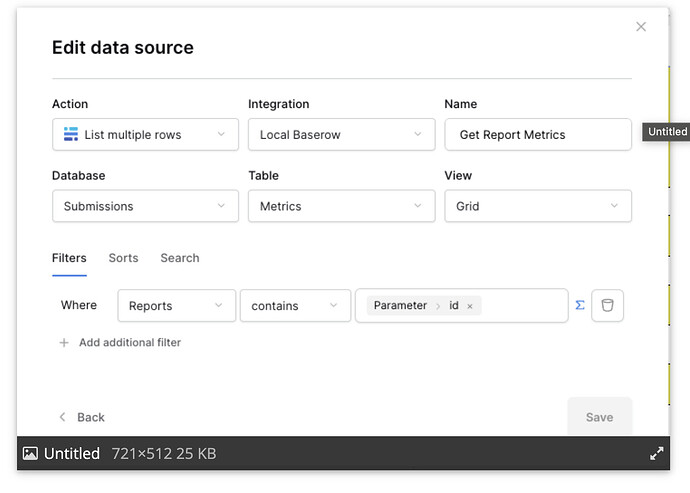Click the plus icon to add filter
Screen dimensions: 690x493
pyautogui.click(x=64, y=342)
